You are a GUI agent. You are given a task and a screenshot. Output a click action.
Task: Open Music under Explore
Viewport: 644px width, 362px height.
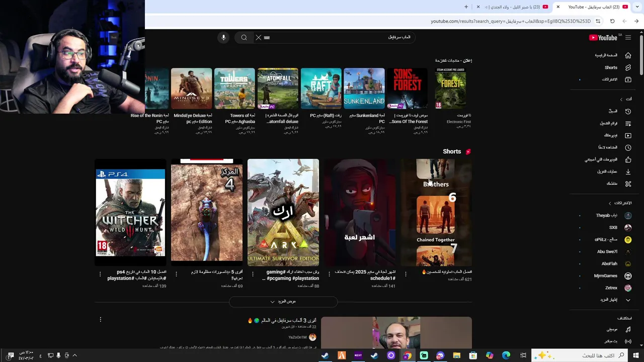click(620, 329)
